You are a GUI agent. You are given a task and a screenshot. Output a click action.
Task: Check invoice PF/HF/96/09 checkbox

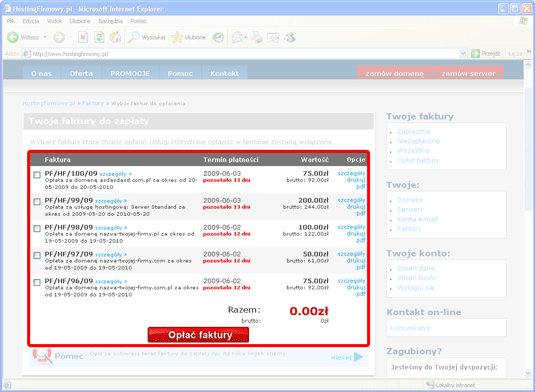37,282
